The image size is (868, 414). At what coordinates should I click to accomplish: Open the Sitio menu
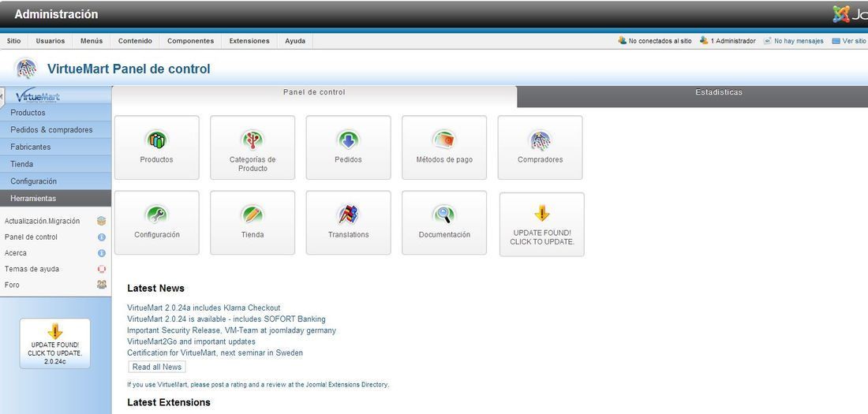click(14, 41)
